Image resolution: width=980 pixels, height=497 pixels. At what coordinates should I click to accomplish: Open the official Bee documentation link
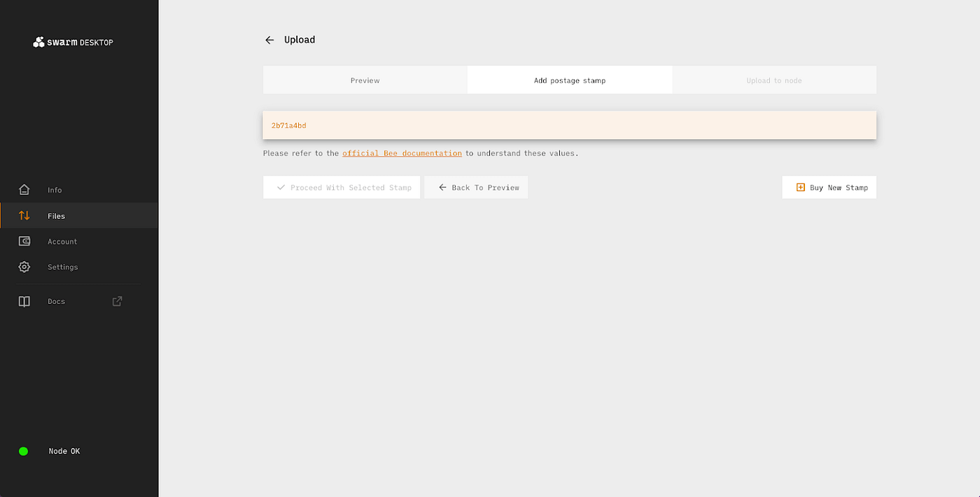point(402,153)
